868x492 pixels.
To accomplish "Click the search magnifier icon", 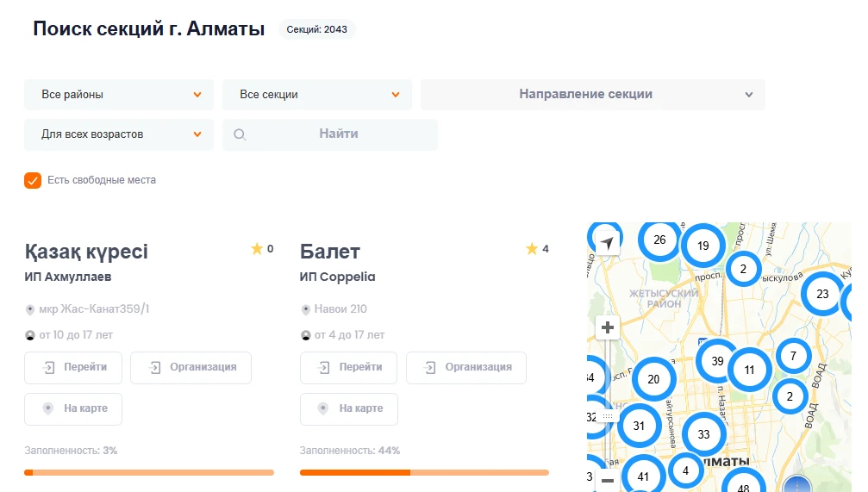I will [x=240, y=134].
